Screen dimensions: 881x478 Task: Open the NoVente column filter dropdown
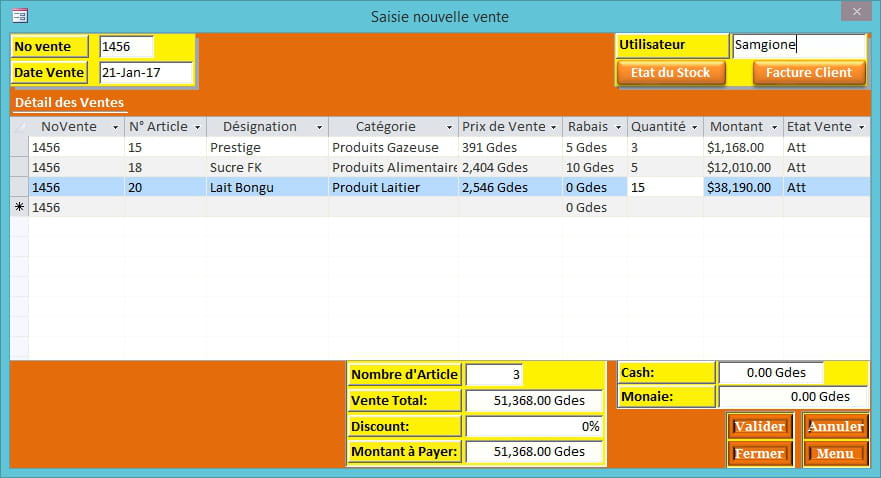[115, 128]
